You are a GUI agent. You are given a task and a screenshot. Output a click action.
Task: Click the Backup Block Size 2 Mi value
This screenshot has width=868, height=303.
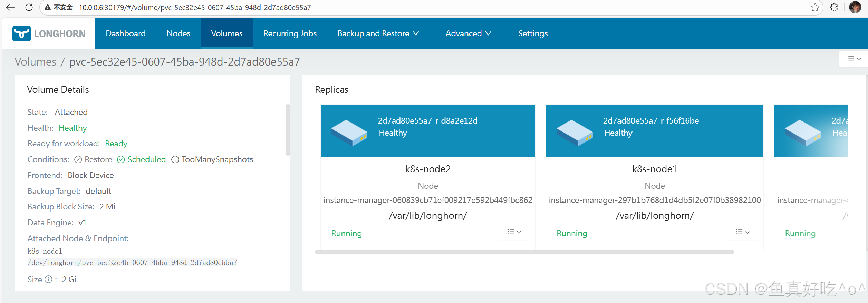(107, 207)
